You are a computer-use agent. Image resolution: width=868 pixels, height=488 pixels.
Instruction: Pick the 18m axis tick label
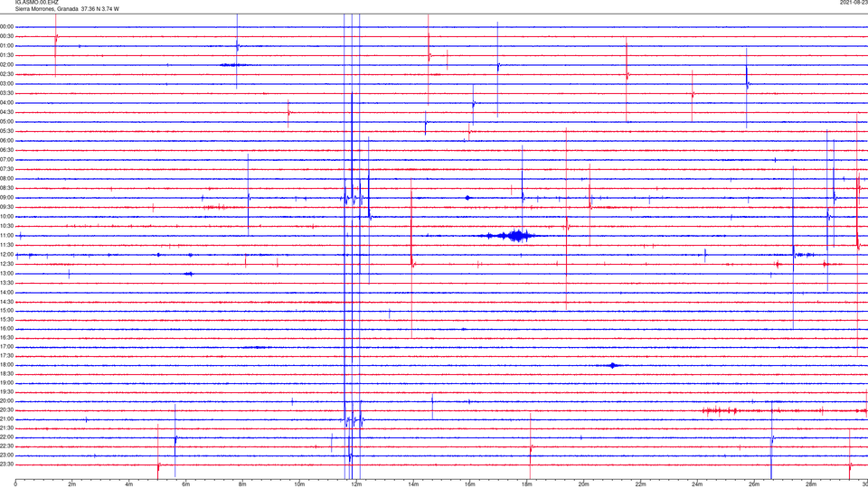(526, 484)
